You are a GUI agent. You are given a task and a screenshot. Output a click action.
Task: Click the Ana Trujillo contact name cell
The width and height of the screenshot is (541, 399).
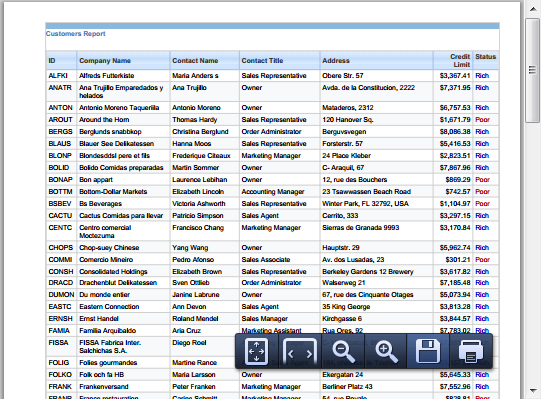pyautogui.click(x=205, y=91)
